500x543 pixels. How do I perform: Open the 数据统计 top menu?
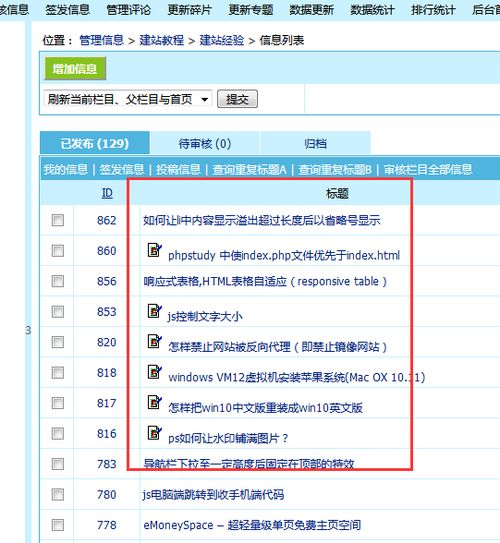[372, 9]
